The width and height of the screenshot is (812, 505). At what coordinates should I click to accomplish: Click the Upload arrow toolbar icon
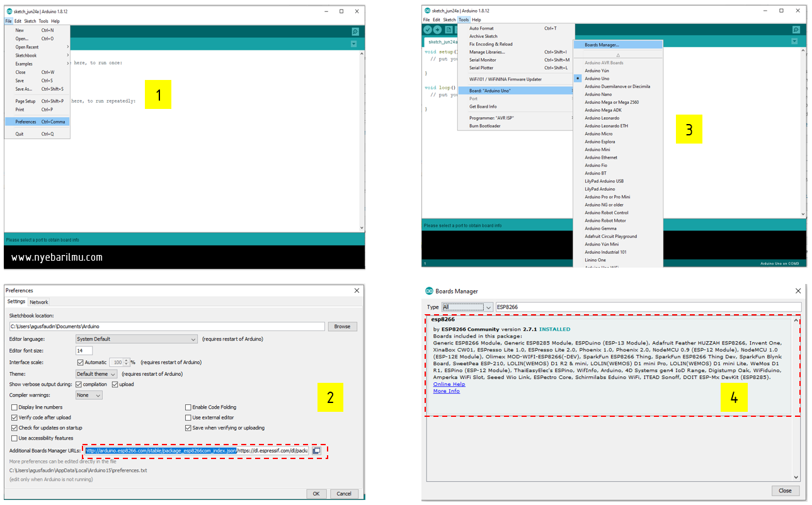pos(438,30)
